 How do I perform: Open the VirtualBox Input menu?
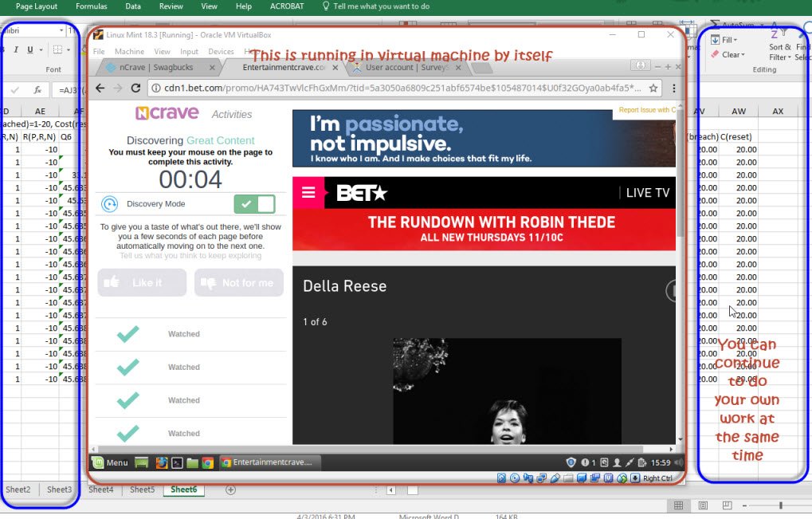click(189, 51)
